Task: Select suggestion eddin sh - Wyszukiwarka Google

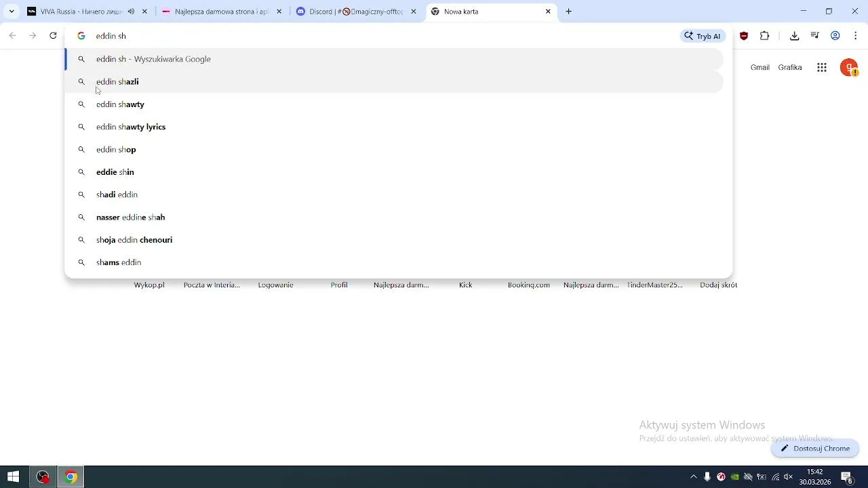Action: [394, 59]
